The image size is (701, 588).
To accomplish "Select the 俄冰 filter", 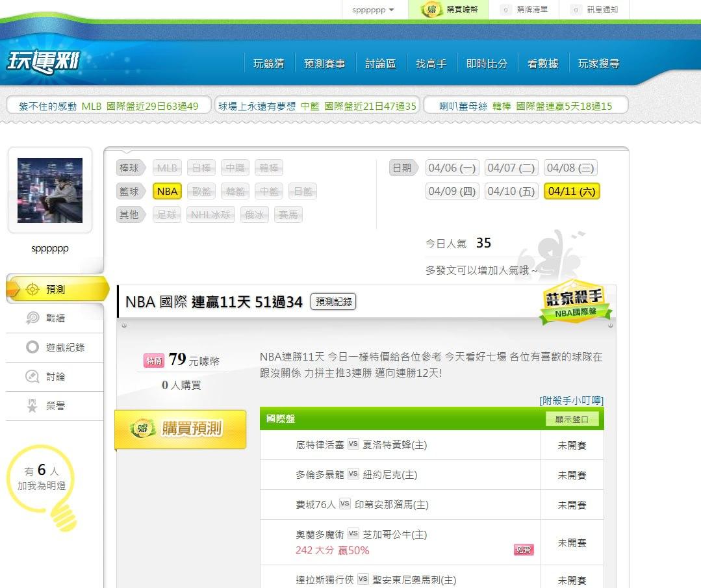I will 255,214.
